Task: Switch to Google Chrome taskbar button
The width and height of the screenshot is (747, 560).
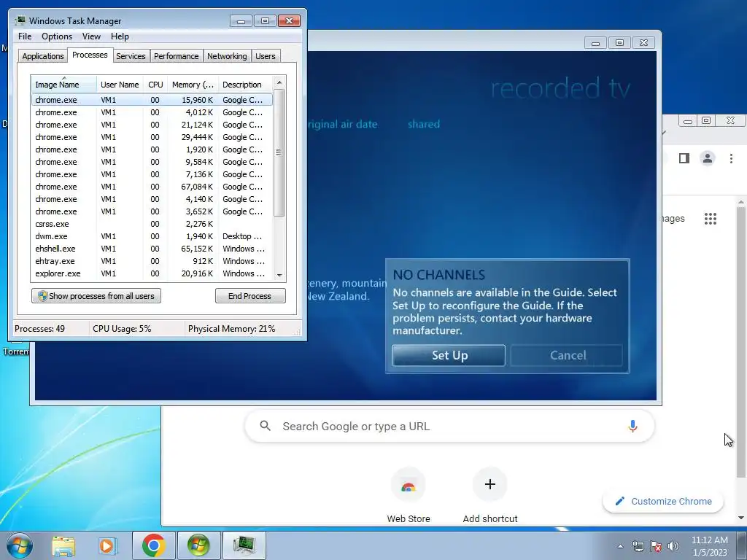Action: click(x=153, y=545)
